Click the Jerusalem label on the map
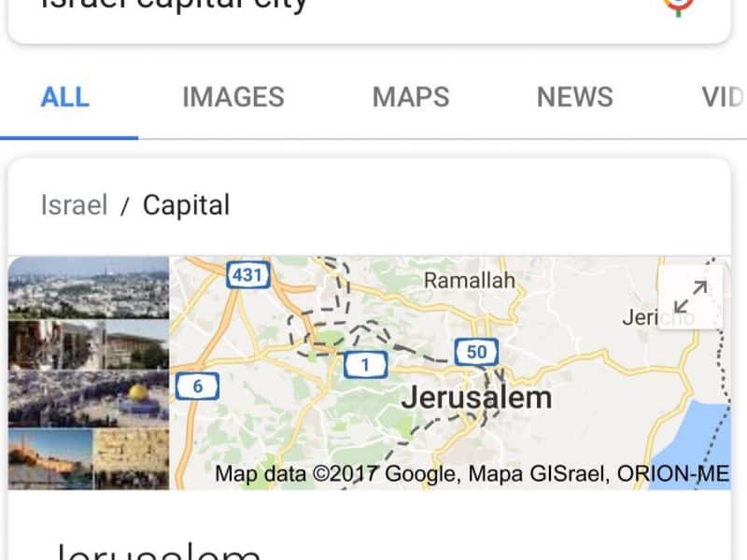 click(x=476, y=398)
